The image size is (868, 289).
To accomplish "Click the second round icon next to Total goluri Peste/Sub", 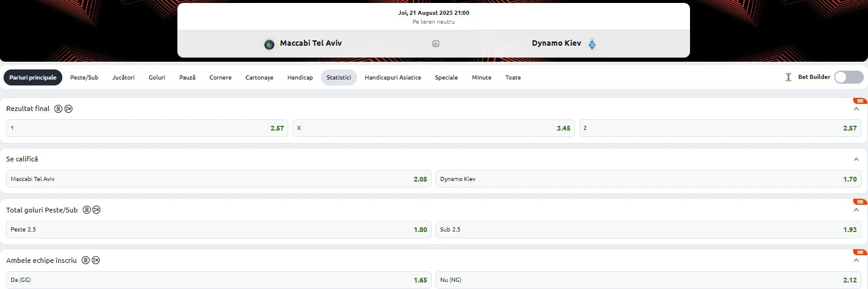I will tap(96, 209).
